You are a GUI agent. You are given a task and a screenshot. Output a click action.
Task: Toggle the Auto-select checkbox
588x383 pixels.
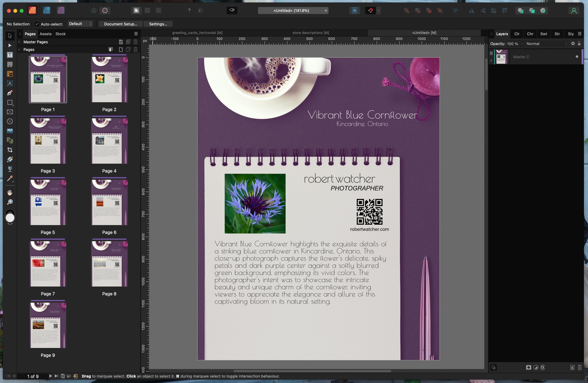coord(37,24)
